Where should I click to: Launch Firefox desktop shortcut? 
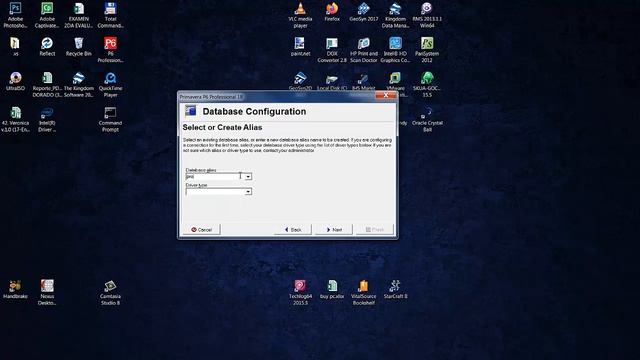point(332,12)
